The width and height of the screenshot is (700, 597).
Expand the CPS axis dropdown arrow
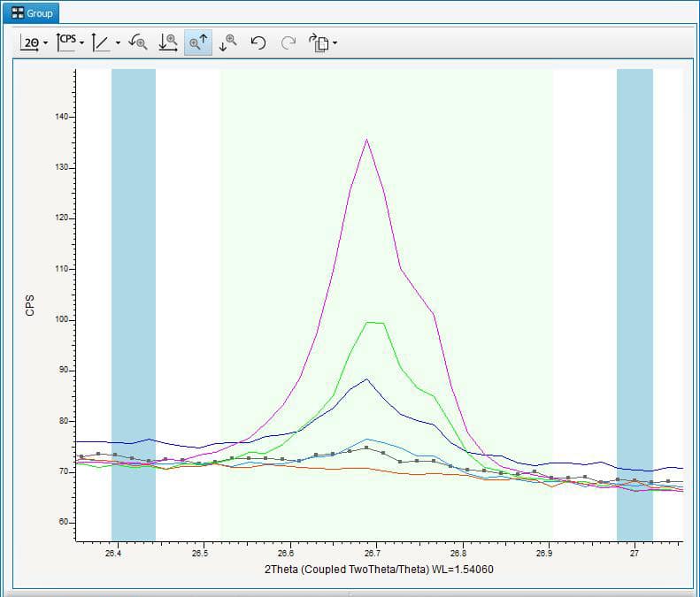81,43
